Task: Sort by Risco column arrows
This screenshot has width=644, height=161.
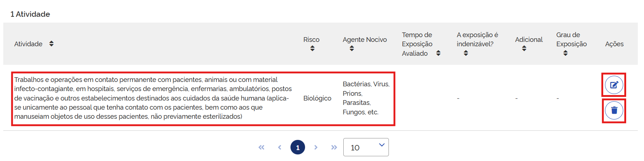Action: coord(312,48)
